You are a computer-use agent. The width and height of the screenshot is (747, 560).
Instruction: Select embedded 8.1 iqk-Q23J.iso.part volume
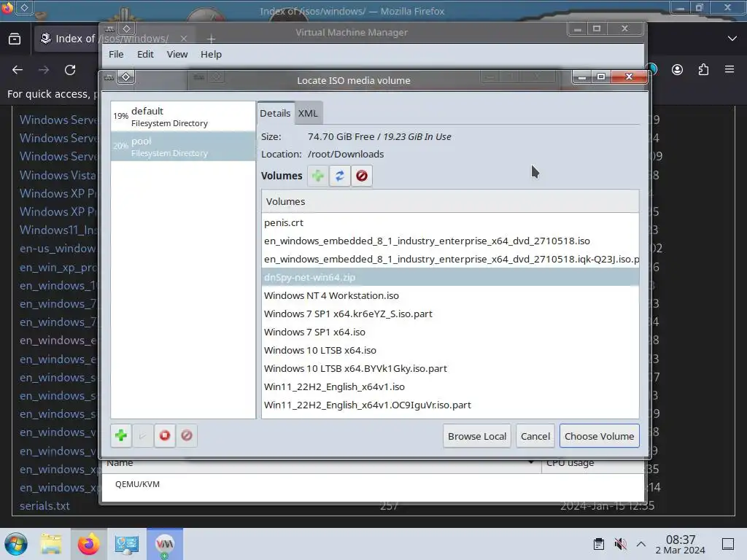pos(450,259)
